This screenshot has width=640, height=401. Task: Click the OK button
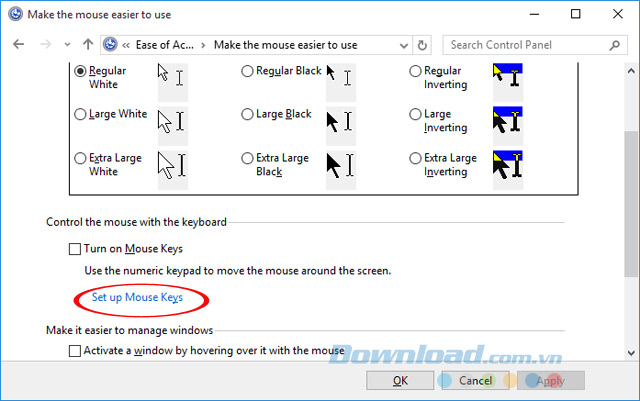(400, 381)
